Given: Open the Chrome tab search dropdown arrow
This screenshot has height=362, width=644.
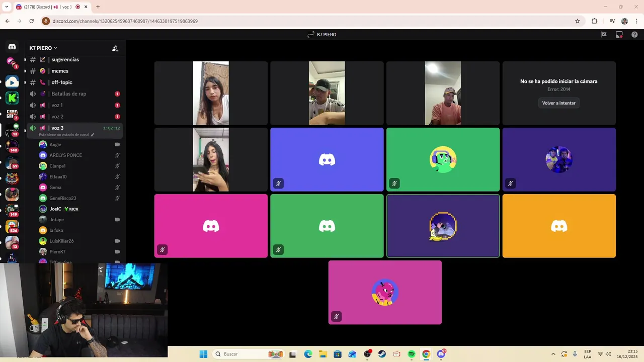Looking at the screenshot, I should coord(7,7).
